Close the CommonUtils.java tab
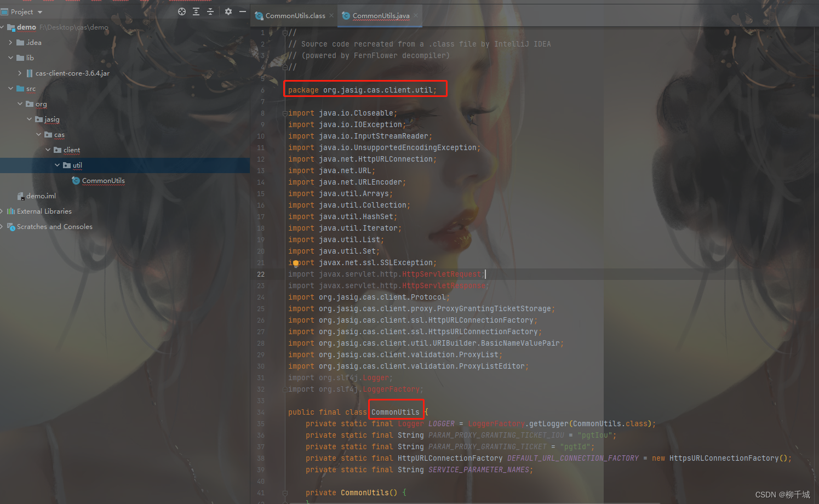 coord(416,16)
